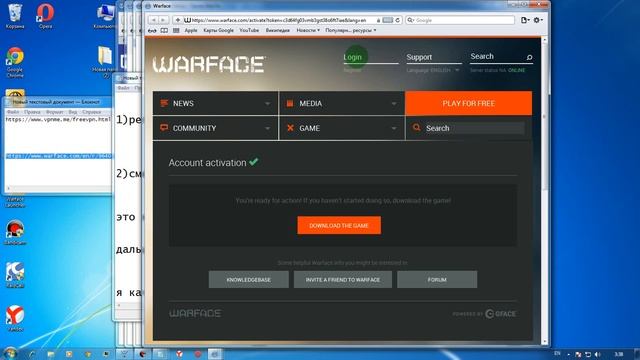Image resolution: width=640 pixels, height=360 pixels.
Task: Open Википедия bookmark
Action: coord(278,31)
